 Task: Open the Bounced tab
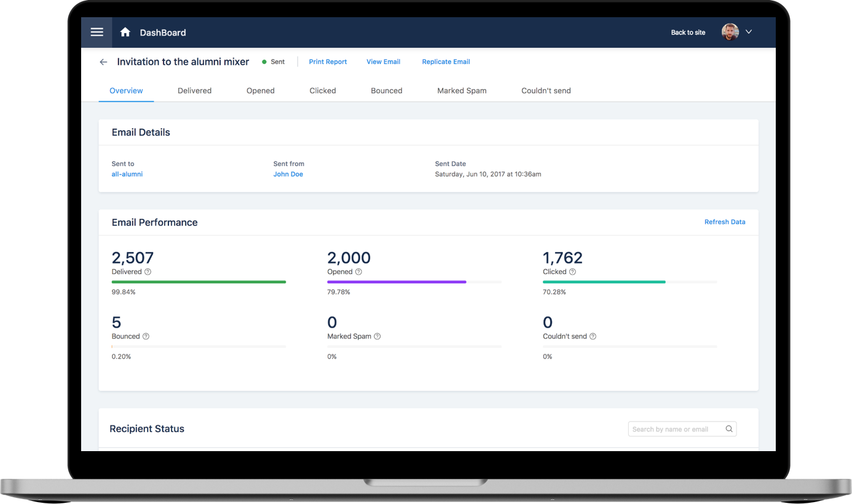[x=386, y=90]
